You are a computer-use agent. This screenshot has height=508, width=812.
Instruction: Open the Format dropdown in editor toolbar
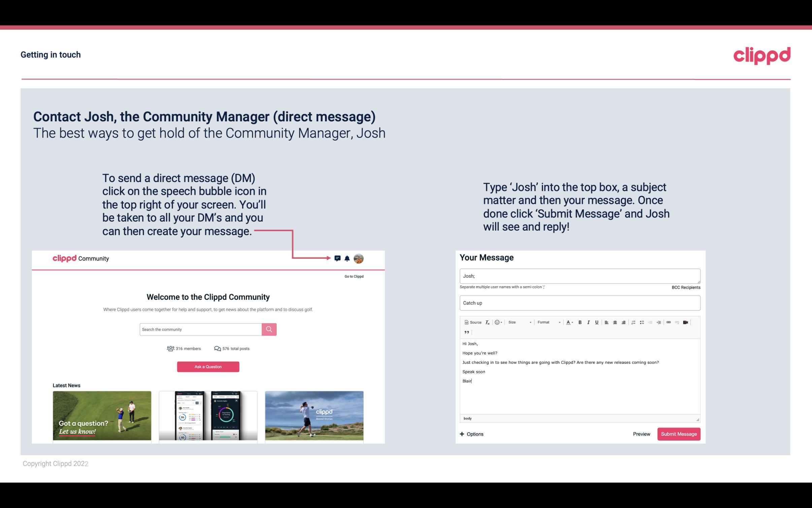click(x=547, y=323)
